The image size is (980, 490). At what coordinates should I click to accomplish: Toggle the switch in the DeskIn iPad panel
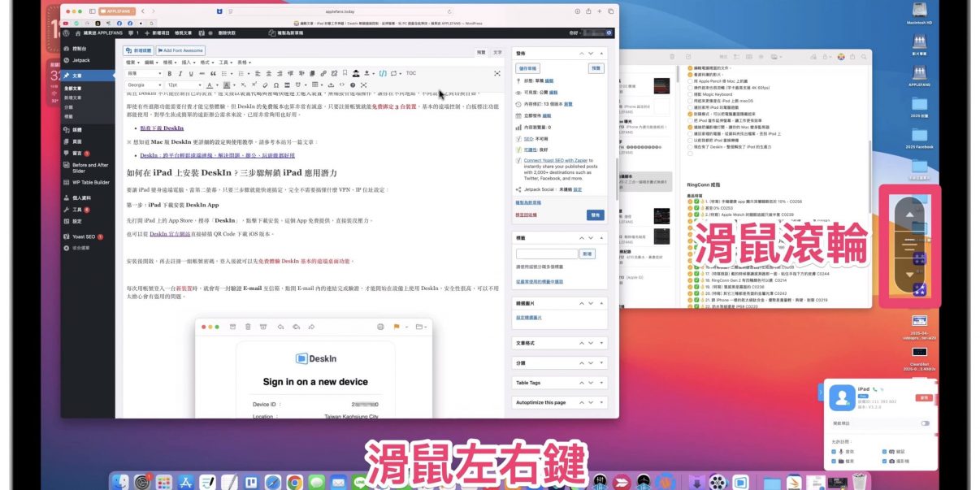[x=925, y=423]
